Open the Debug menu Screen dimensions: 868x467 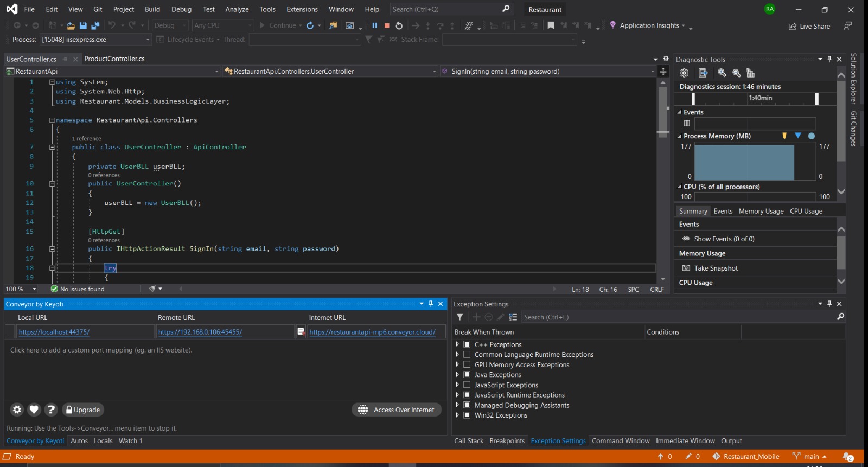(x=181, y=9)
